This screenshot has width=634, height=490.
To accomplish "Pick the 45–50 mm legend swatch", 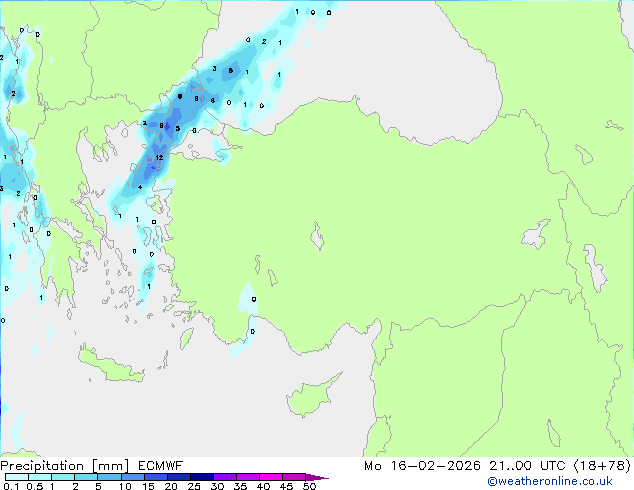I will pos(294,477).
